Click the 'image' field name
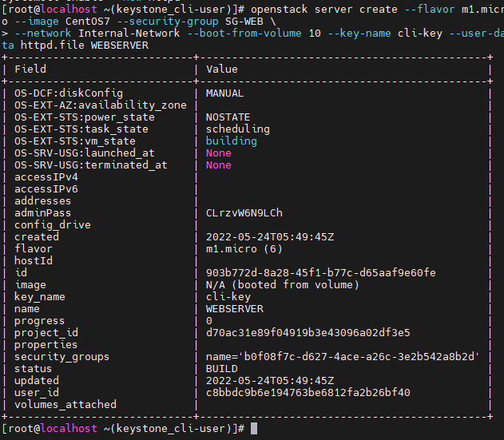The width and height of the screenshot is (504, 440). point(30,285)
